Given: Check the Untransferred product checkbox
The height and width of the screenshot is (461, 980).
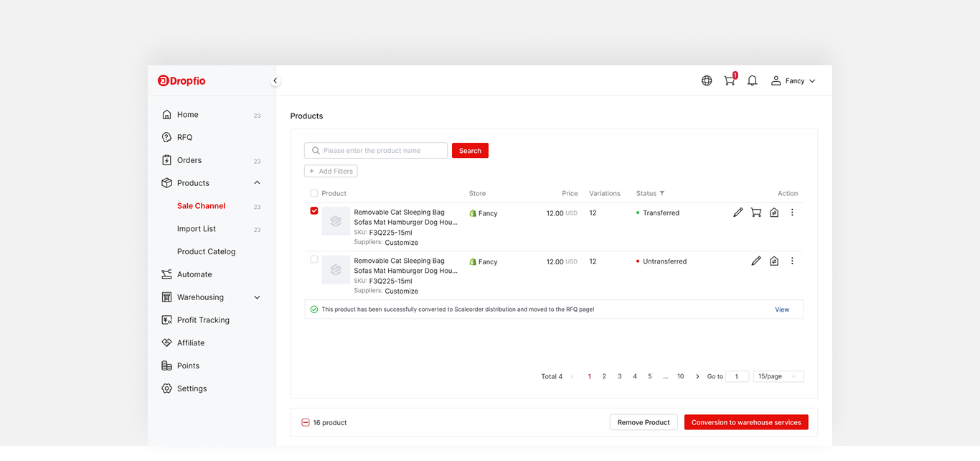Looking at the screenshot, I should [314, 259].
